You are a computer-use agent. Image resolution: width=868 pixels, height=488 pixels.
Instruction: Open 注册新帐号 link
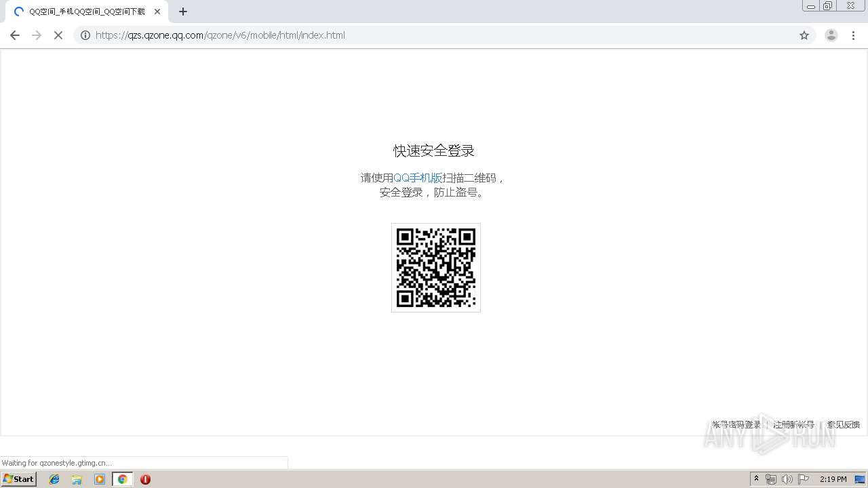(794, 425)
